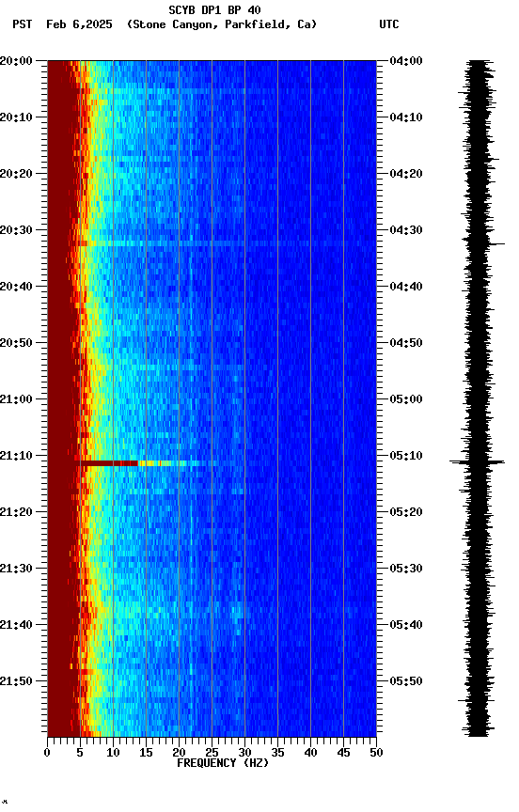Select the 21:10 PST time label
Screen dimensions: 519x812
point(16,456)
